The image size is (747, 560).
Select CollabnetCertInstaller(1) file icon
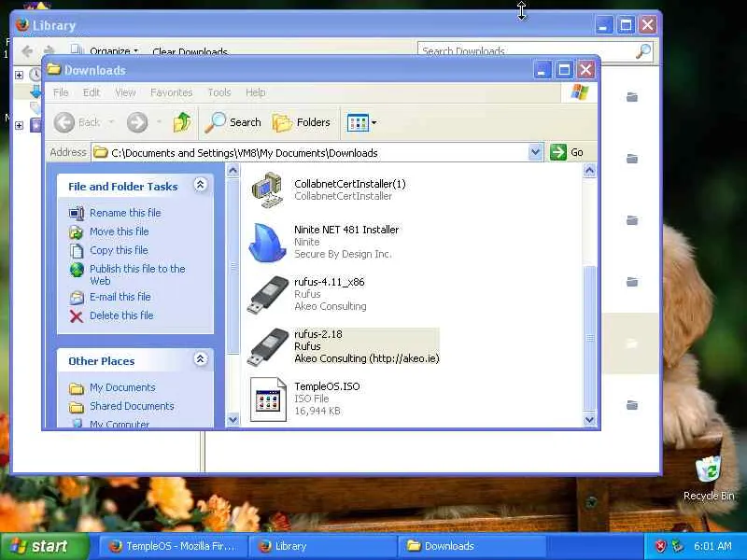(268, 190)
